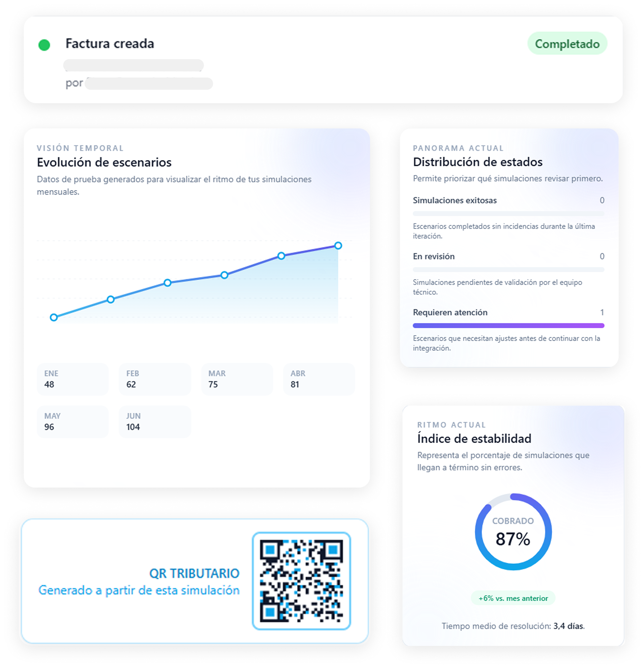Click the En revisión progress bar
Screen dimensions: 644x668
click(x=508, y=270)
